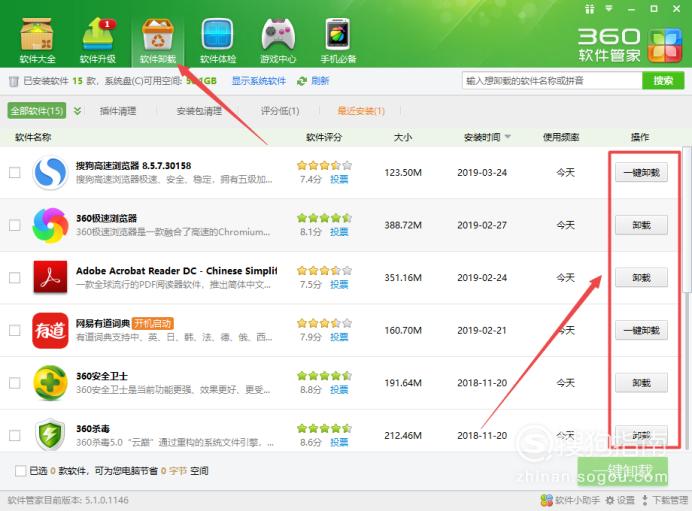Click 一键卸载 for 搜狗高速浏览器

tap(641, 173)
